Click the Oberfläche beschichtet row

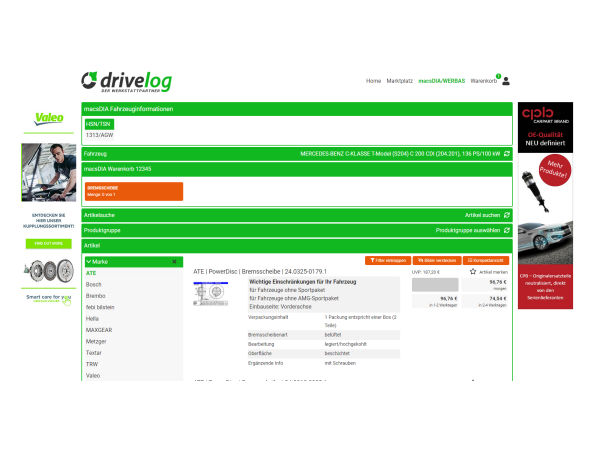pos(324,354)
